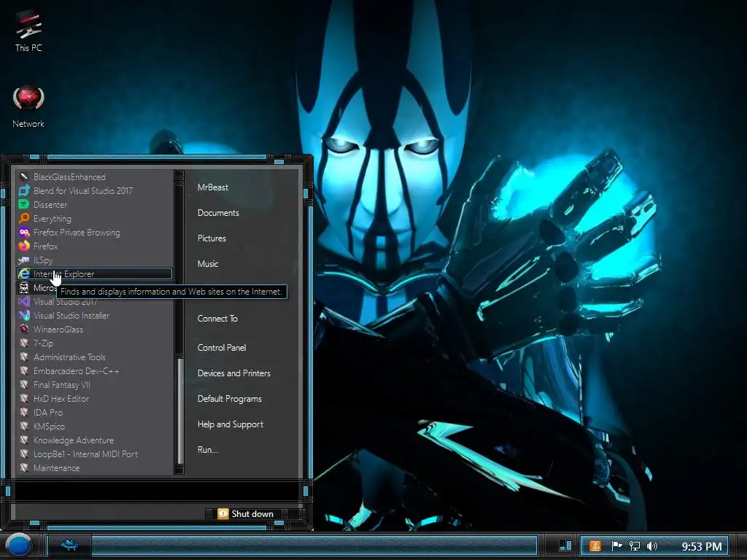
Task: Click the 9:53 PM clock
Action: tap(702, 547)
